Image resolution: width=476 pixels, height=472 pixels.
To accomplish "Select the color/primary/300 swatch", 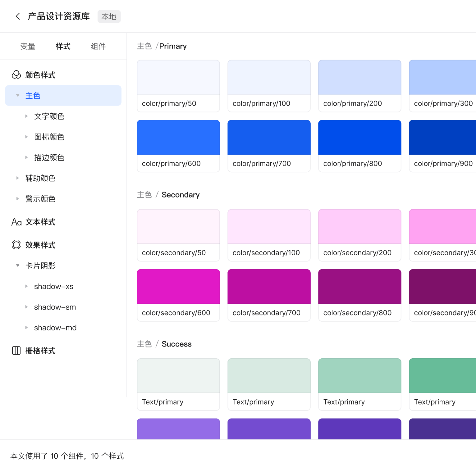I will pyautogui.click(x=442, y=86).
